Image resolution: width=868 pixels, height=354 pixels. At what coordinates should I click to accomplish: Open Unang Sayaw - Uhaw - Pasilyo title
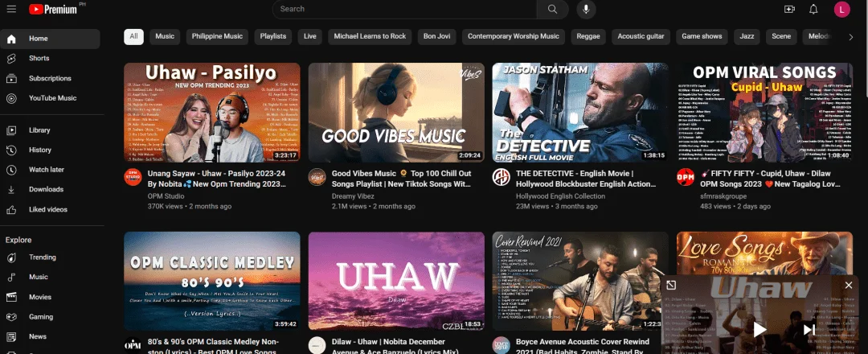217,179
